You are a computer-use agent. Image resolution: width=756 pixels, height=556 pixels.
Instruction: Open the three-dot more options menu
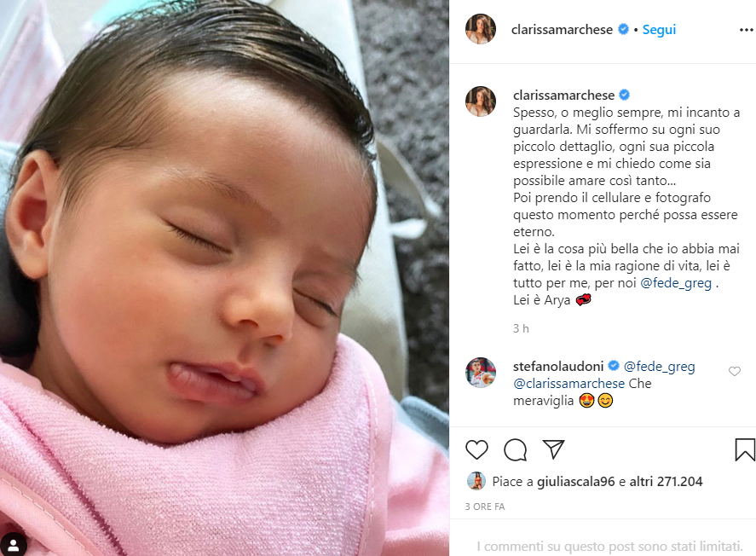(746, 30)
